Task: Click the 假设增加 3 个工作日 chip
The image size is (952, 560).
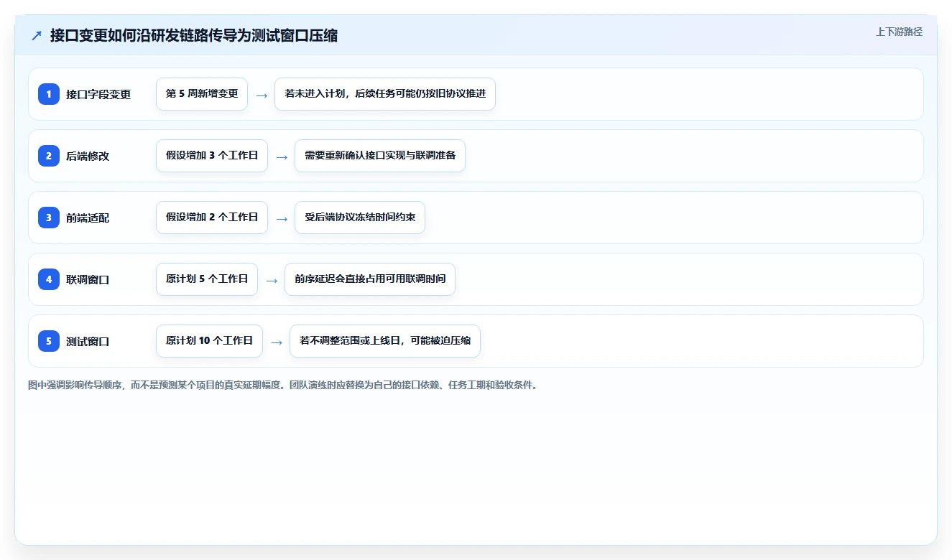Action: click(212, 156)
